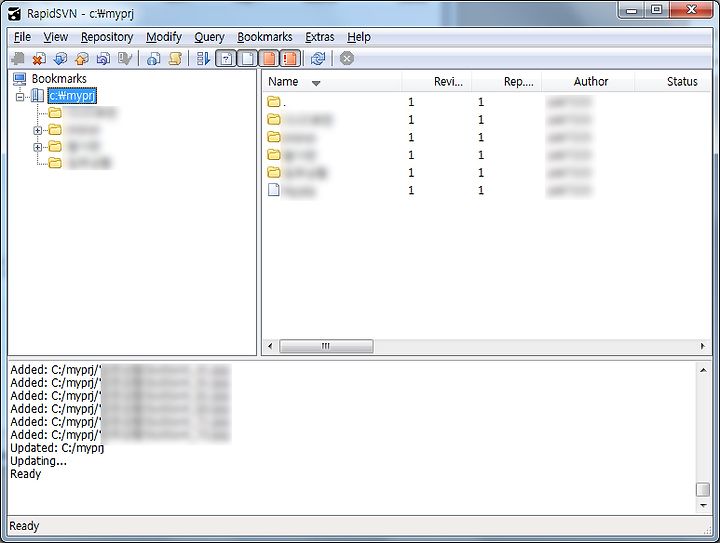Open the Repository menu

tap(107, 37)
